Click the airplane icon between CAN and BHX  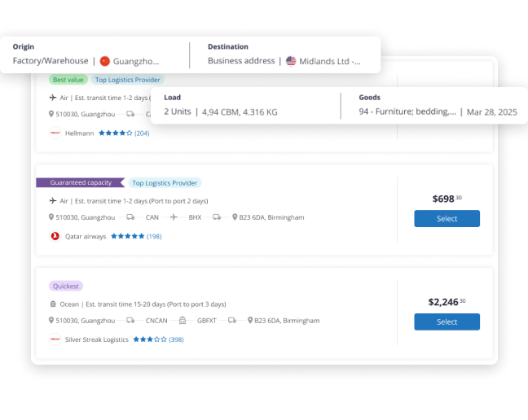(x=174, y=217)
